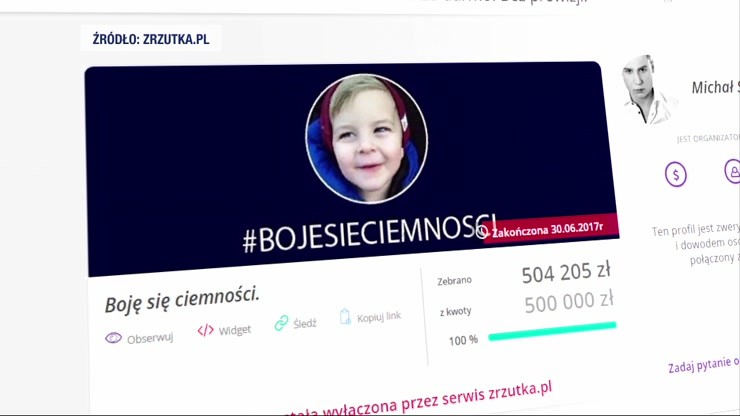Click the collected amount 504 205 zł
The height and width of the screenshot is (416, 740).
(x=566, y=272)
